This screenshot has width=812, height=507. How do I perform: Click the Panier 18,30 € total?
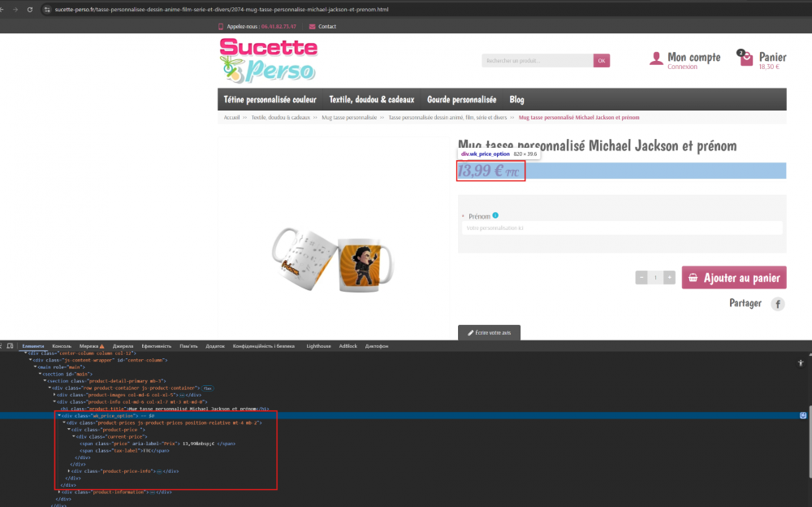[x=769, y=67]
